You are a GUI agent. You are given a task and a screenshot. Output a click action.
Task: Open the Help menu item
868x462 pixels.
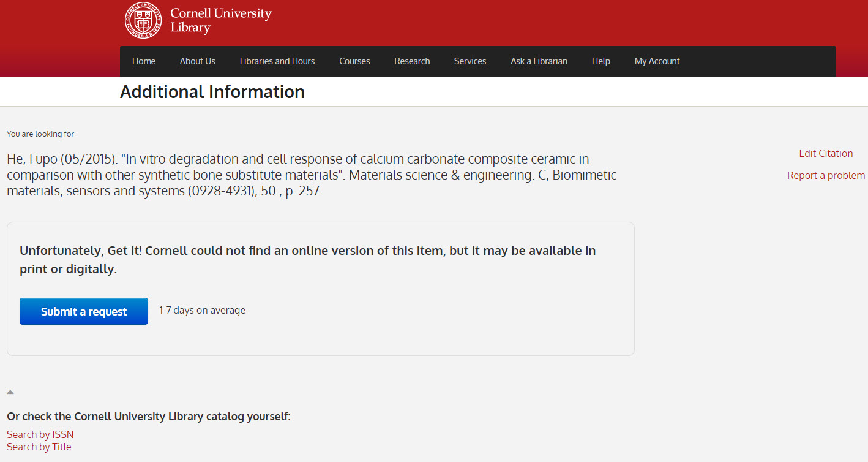pos(601,61)
